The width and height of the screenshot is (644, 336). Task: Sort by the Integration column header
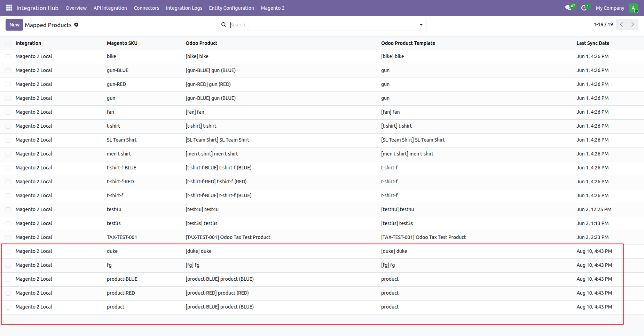pyautogui.click(x=28, y=43)
